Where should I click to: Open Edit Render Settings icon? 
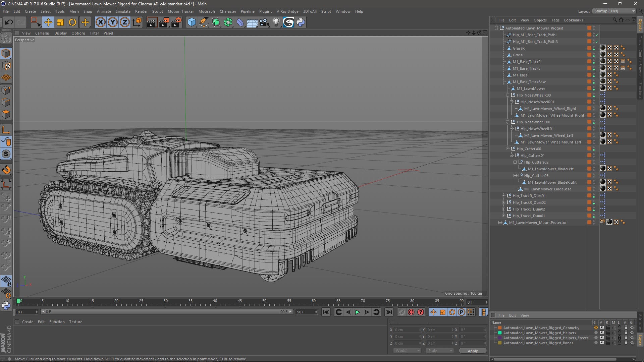coord(176,22)
